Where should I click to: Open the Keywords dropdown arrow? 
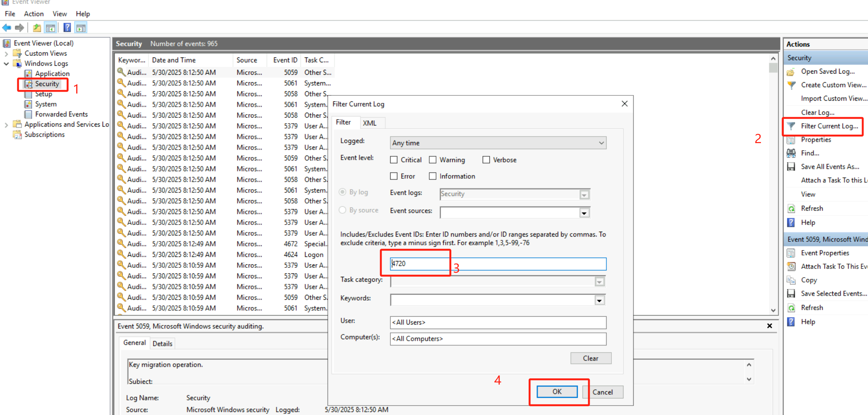pos(599,300)
